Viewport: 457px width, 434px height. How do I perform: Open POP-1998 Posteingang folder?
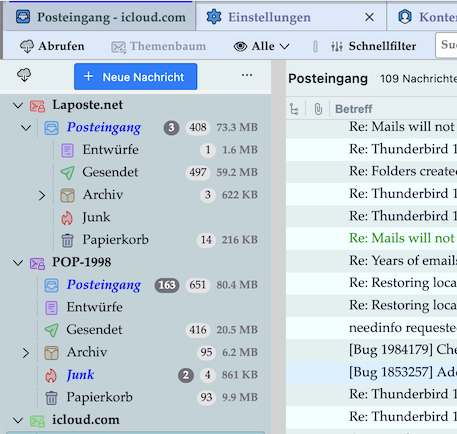tap(104, 285)
